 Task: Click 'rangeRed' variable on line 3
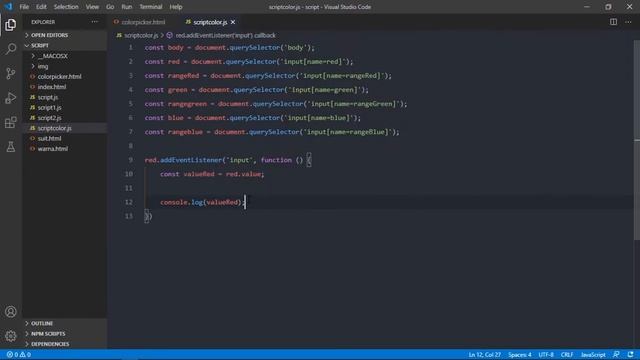(183, 76)
